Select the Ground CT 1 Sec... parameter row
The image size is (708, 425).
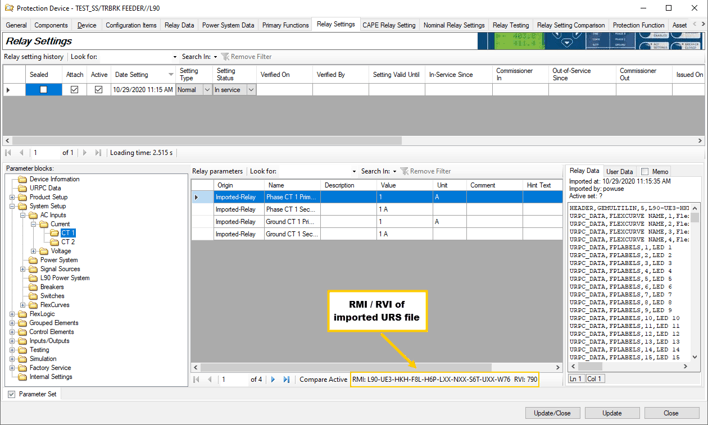tap(377, 234)
